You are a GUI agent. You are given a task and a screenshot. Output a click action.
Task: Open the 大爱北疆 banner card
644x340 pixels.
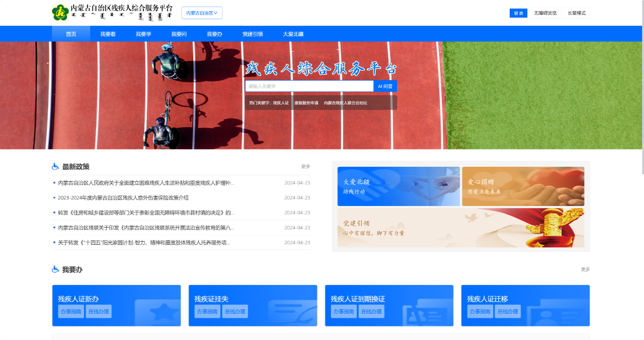pos(398,186)
